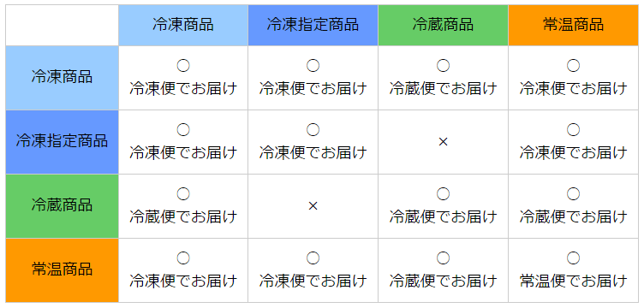The width and height of the screenshot is (644, 308).
Task: Click circle in 常温商品 row, 常温商品 column
Action: click(574, 258)
